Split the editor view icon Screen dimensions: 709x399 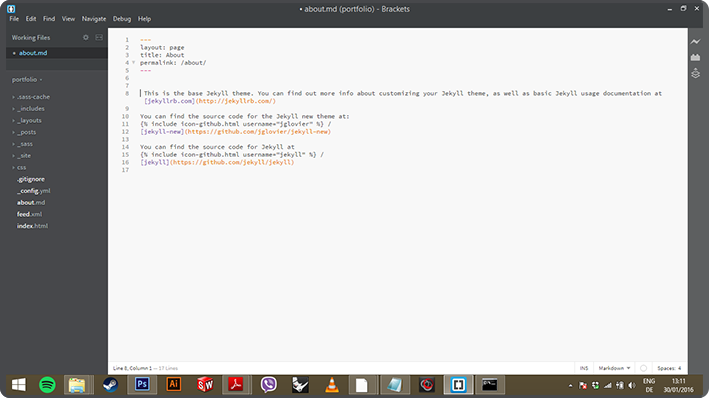click(99, 38)
